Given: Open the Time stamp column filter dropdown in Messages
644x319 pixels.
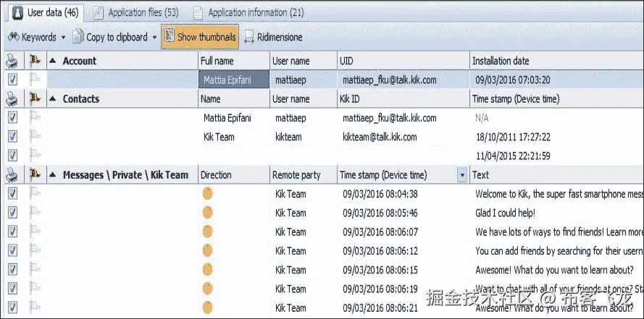Looking at the screenshot, I should pyautogui.click(x=462, y=175).
